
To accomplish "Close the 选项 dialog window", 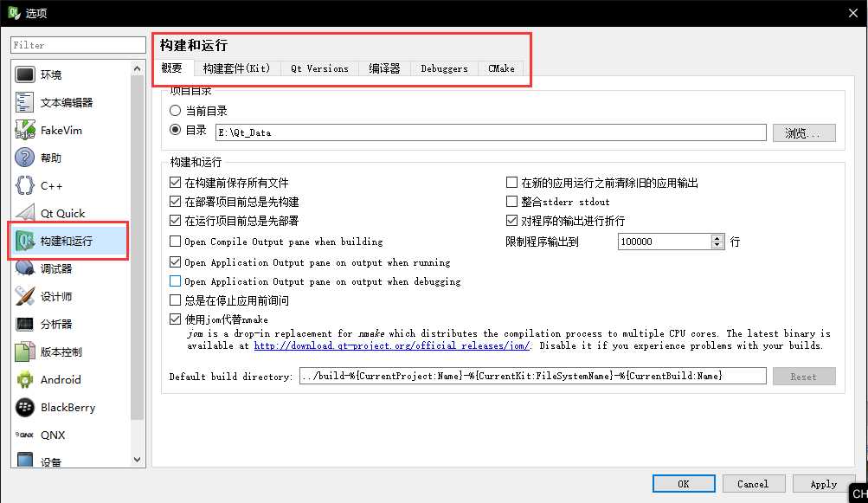I will [x=853, y=13].
